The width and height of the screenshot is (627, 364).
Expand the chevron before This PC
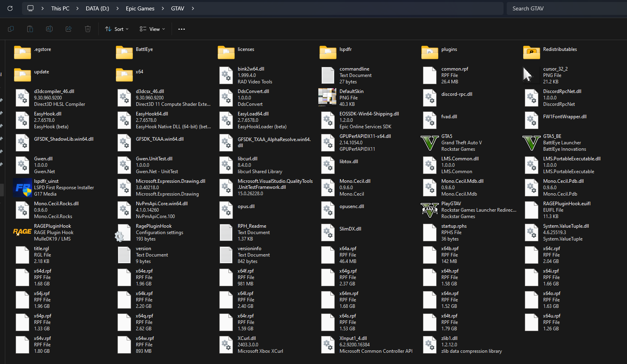42,8
